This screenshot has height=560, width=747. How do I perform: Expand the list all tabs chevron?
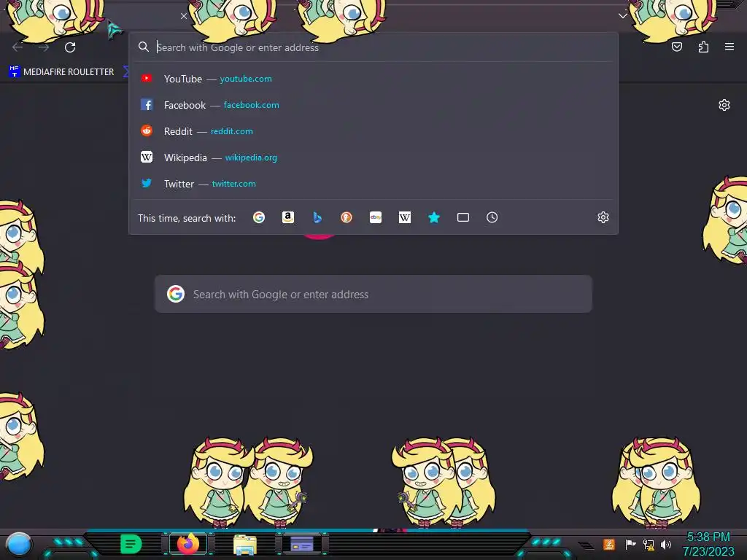pyautogui.click(x=623, y=16)
